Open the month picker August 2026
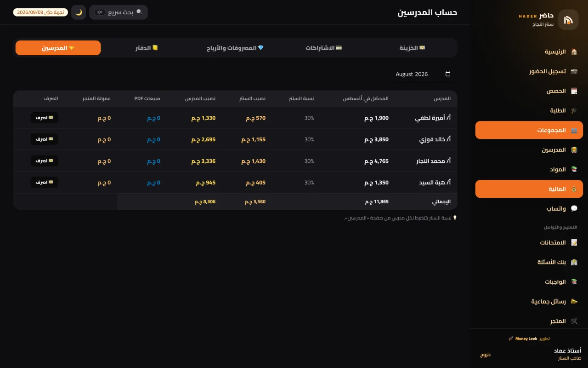The image size is (588, 368). pos(423,74)
